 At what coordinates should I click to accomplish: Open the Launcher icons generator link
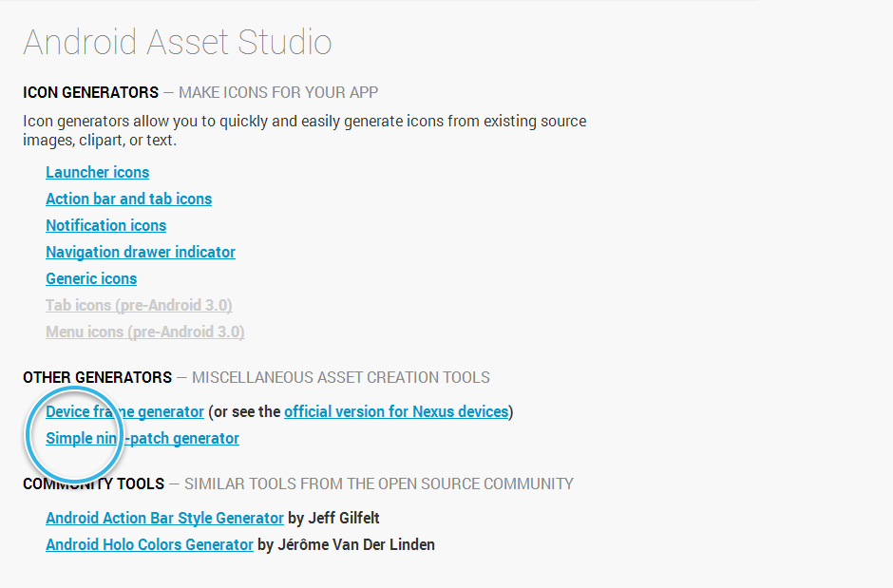98,173
